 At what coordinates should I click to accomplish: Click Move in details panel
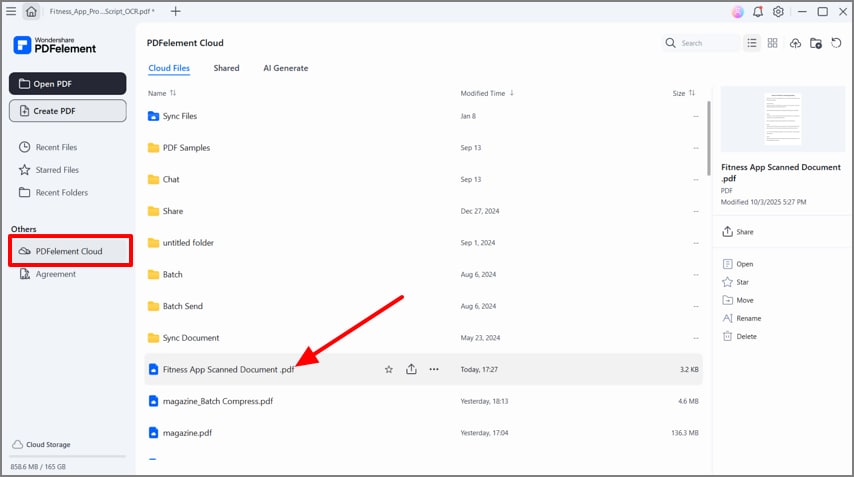(x=738, y=300)
